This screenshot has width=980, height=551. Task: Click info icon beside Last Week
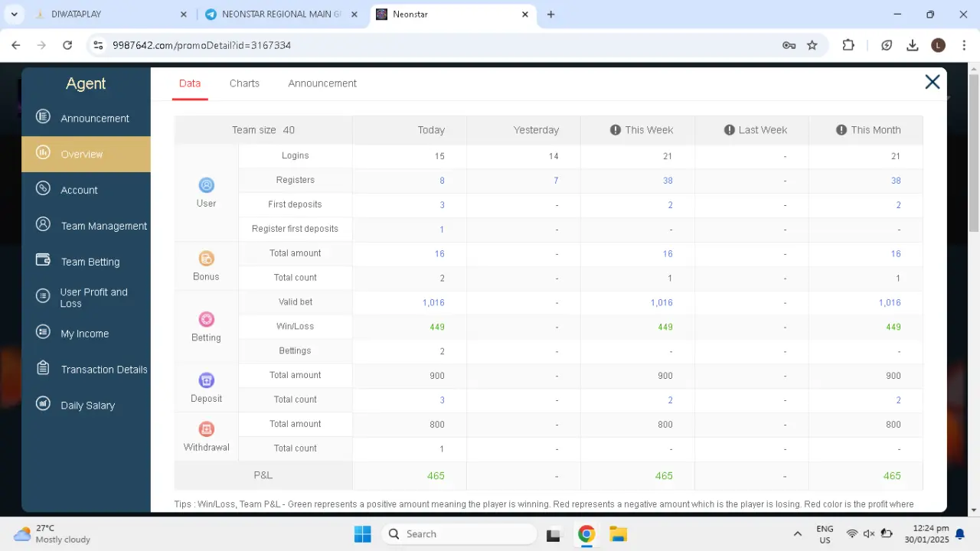click(730, 130)
